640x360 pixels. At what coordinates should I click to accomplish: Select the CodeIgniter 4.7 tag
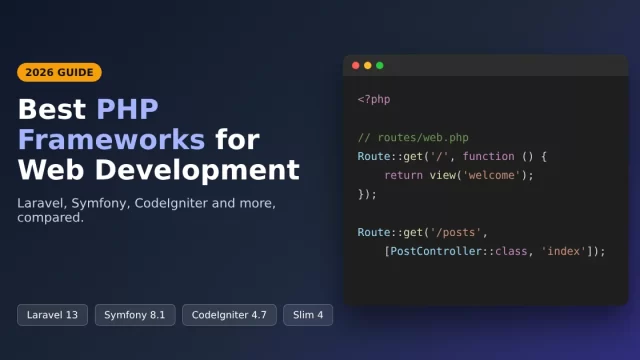(229, 315)
